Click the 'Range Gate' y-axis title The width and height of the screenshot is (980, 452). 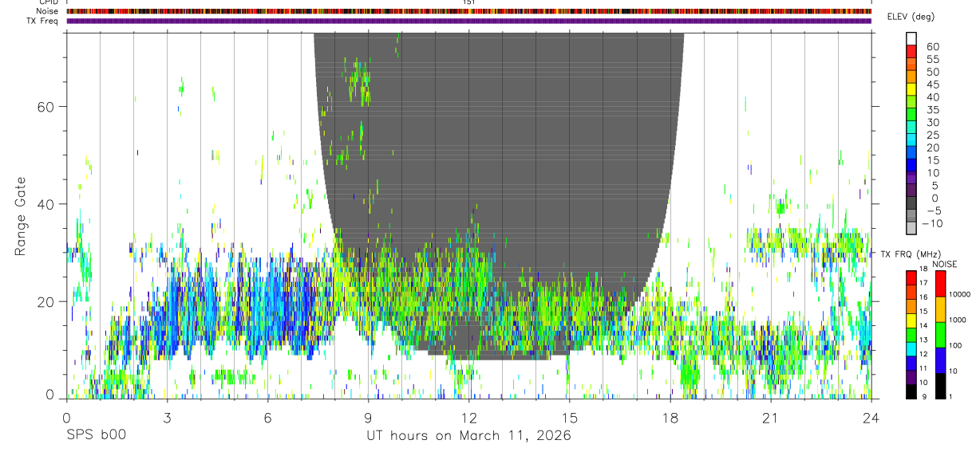[x=22, y=216]
